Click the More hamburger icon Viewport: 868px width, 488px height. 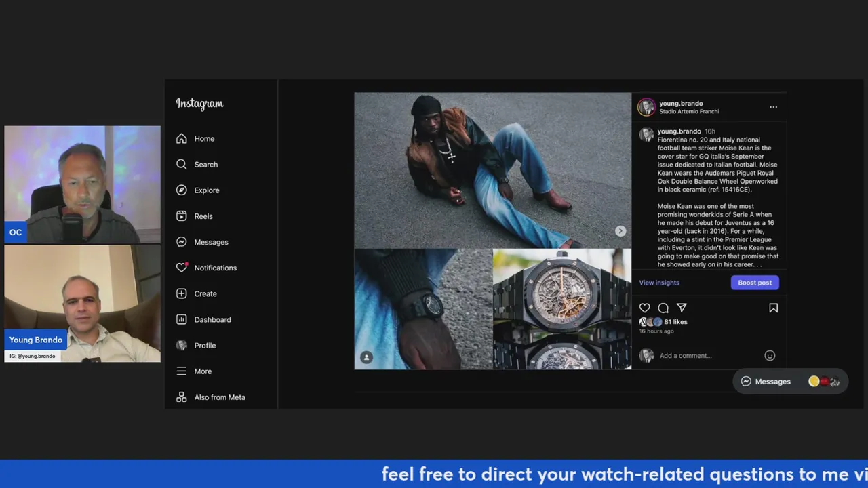181,371
